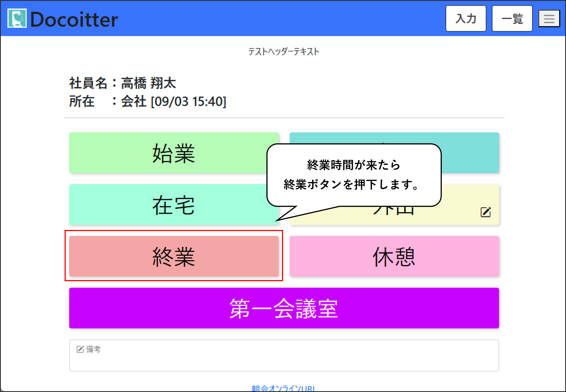Click the pencil icon beside 備考
The width and height of the screenshot is (566, 392).
[80, 349]
